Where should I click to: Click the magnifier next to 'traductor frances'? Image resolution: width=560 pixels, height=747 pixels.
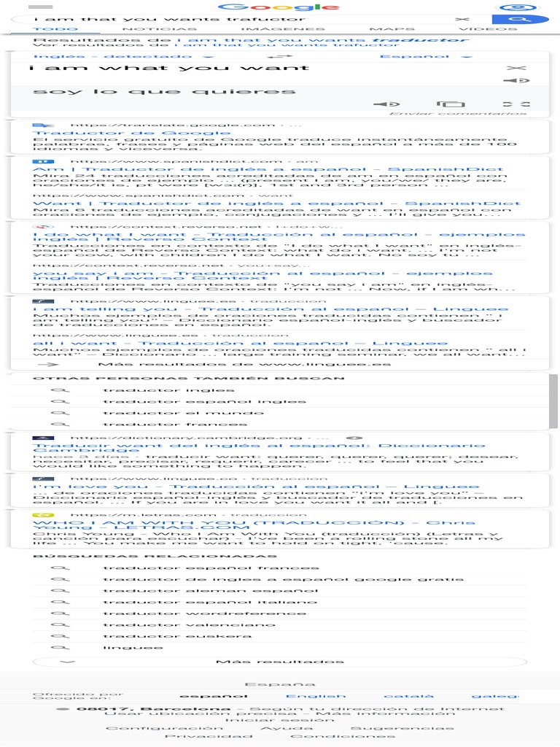coord(60,424)
